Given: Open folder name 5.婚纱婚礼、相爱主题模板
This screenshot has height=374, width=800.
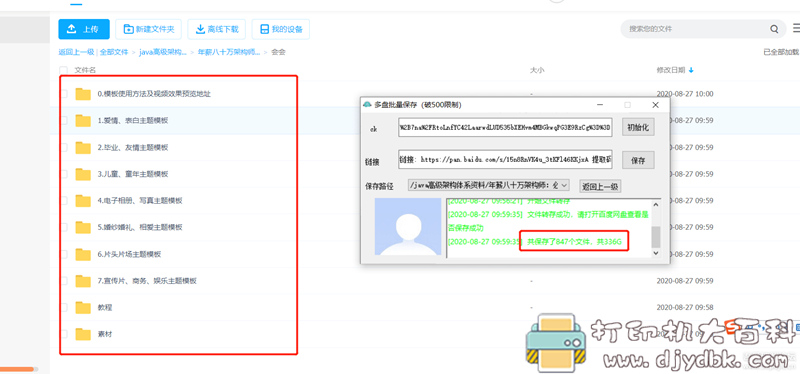Looking at the screenshot, I should (140, 227).
